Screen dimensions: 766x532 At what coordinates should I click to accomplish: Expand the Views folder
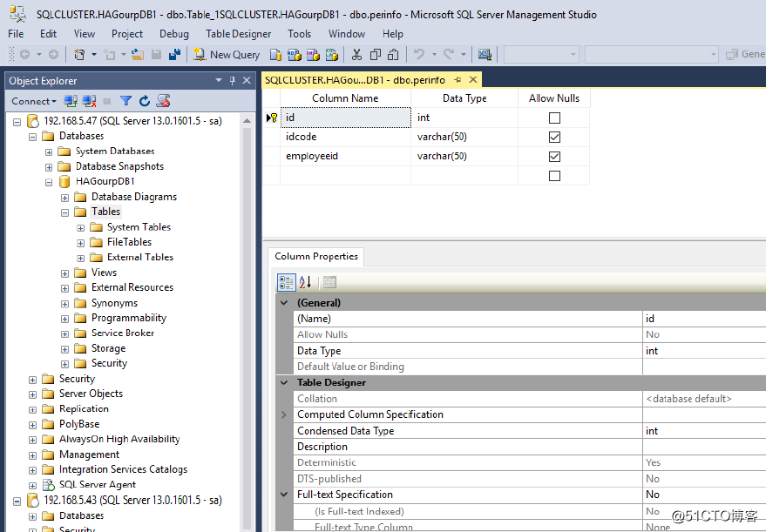pos(64,273)
